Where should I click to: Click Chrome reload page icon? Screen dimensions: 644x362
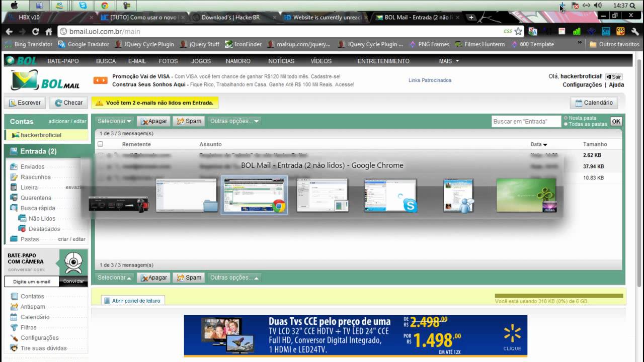pyautogui.click(x=35, y=31)
